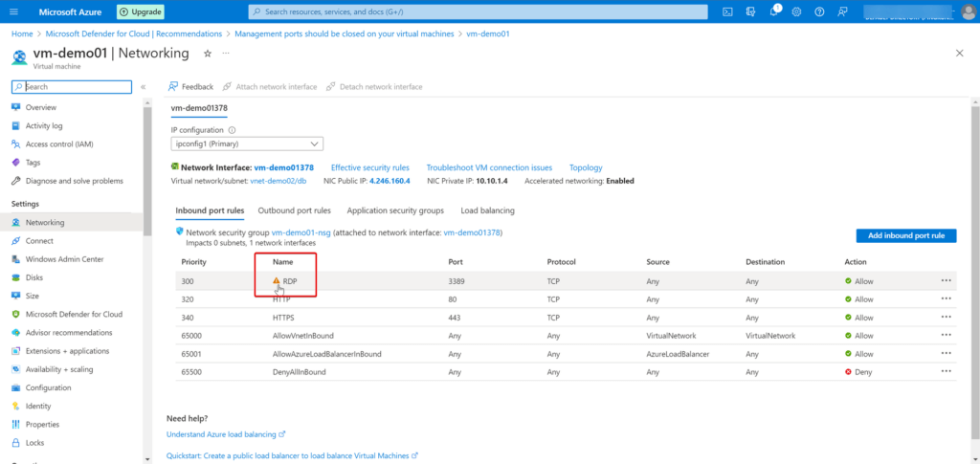Screen dimensions: 980x464
Task: Open Locks menu item
Action: pos(34,443)
